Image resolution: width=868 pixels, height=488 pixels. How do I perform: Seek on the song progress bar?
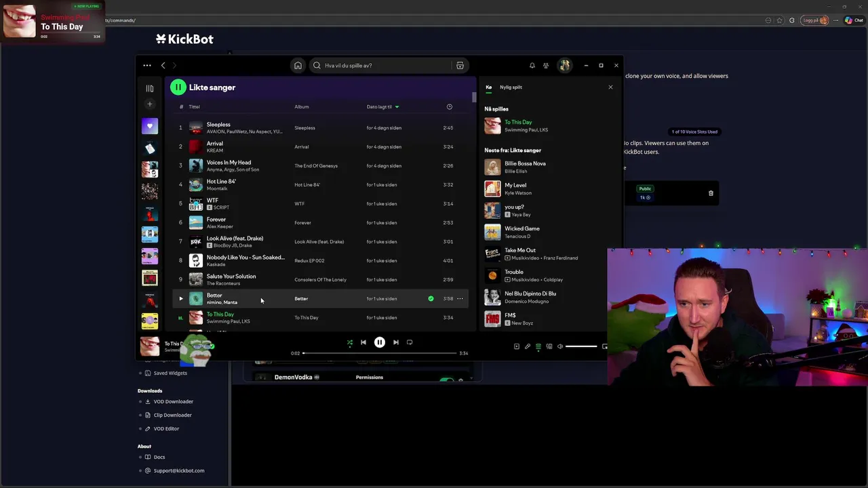point(380,353)
